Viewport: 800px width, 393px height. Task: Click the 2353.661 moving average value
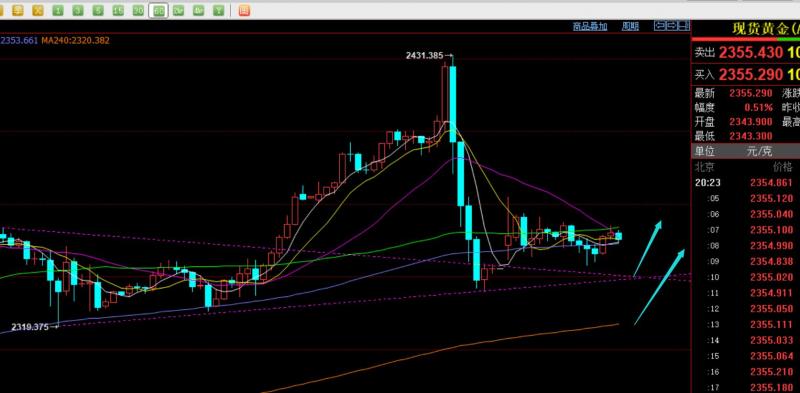19,40
